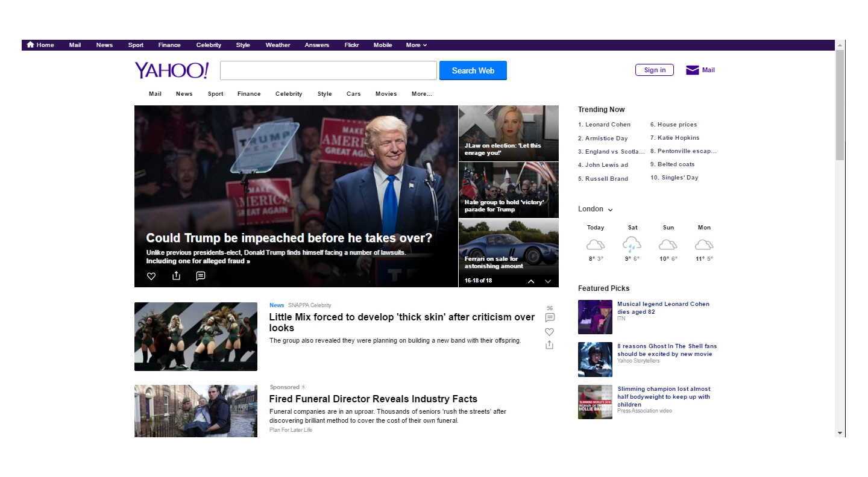Show previous stories with carousel up arrow
Viewport: 868px width, 477px height.
pos(531,281)
